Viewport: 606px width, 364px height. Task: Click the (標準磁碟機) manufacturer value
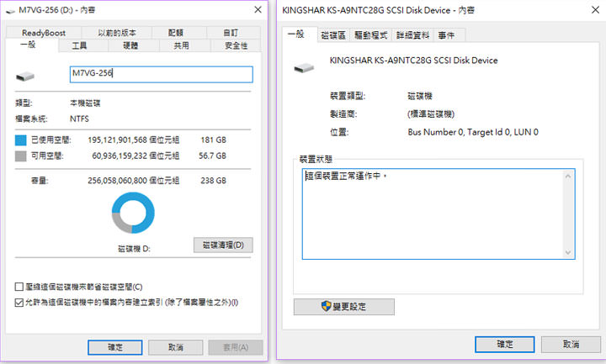(x=431, y=114)
